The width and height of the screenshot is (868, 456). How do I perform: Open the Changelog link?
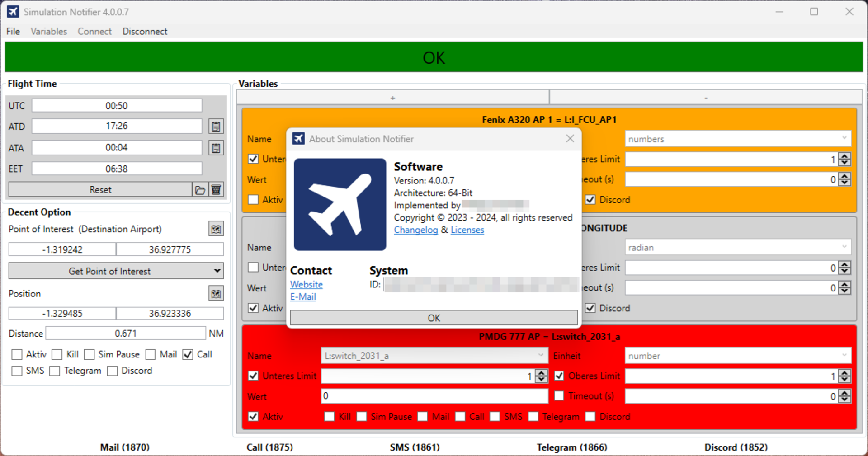pyautogui.click(x=415, y=230)
